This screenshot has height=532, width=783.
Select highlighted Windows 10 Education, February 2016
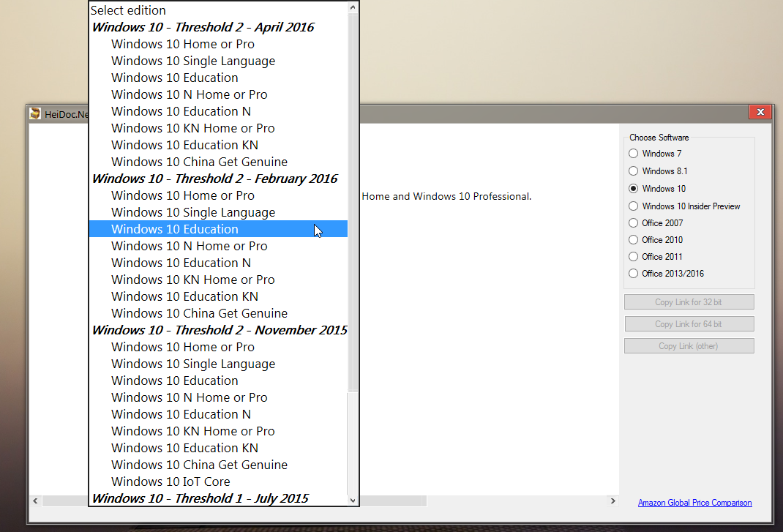tap(218, 229)
